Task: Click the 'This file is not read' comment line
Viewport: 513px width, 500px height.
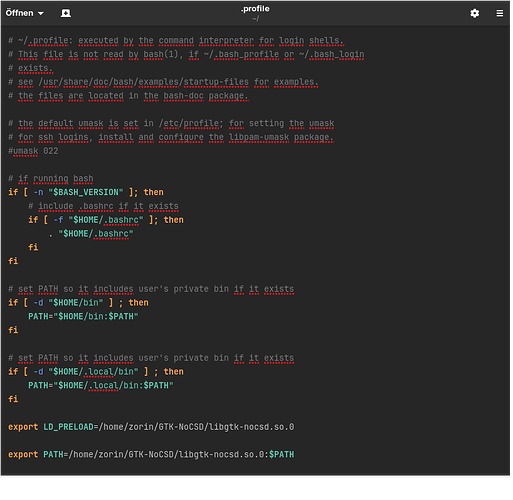Action: coord(186,54)
